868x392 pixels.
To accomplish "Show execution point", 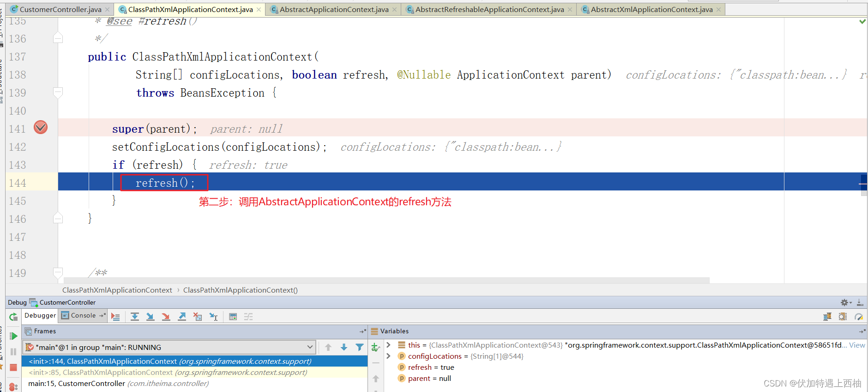I will (116, 317).
